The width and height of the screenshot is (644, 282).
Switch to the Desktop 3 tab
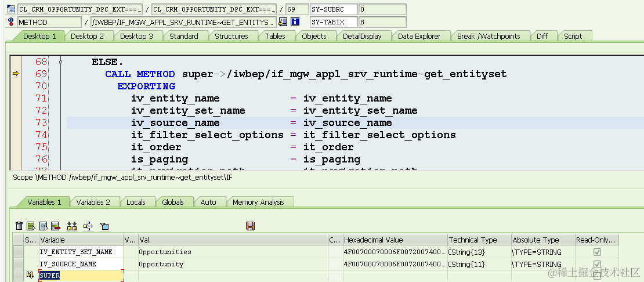136,36
